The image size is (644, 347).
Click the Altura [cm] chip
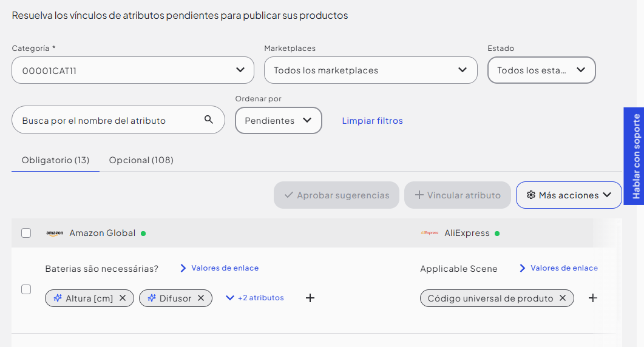[89, 298]
